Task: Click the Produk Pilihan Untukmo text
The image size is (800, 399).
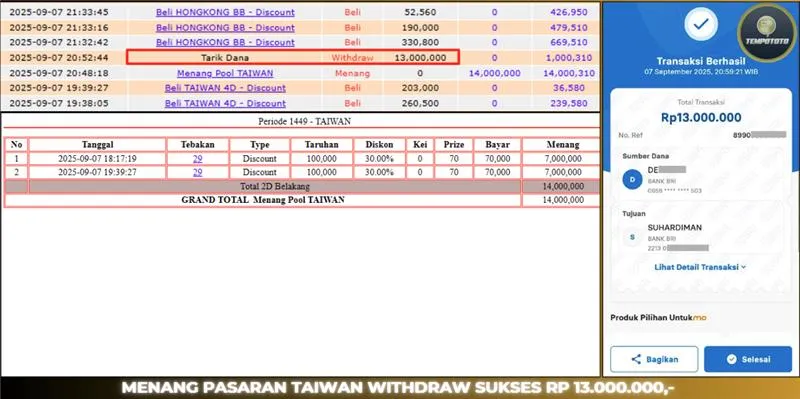Action: [x=658, y=317]
